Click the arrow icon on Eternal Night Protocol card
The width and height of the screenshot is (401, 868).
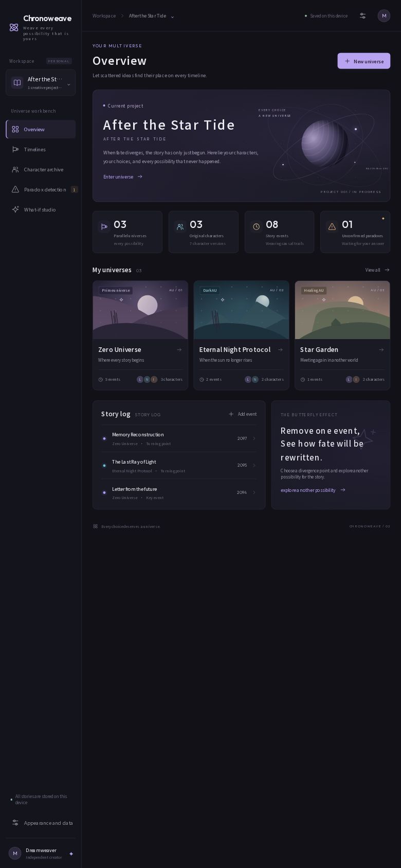[280, 350]
